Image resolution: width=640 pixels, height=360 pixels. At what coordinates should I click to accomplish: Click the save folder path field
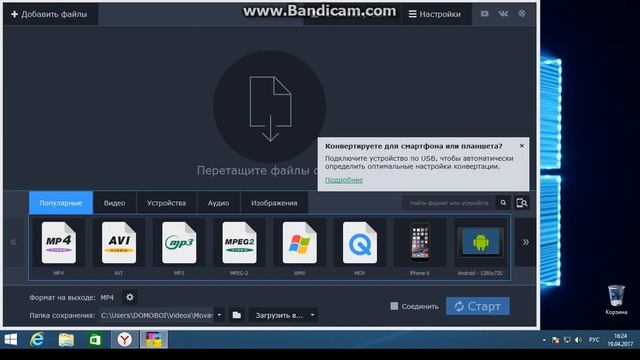coord(157,315)
